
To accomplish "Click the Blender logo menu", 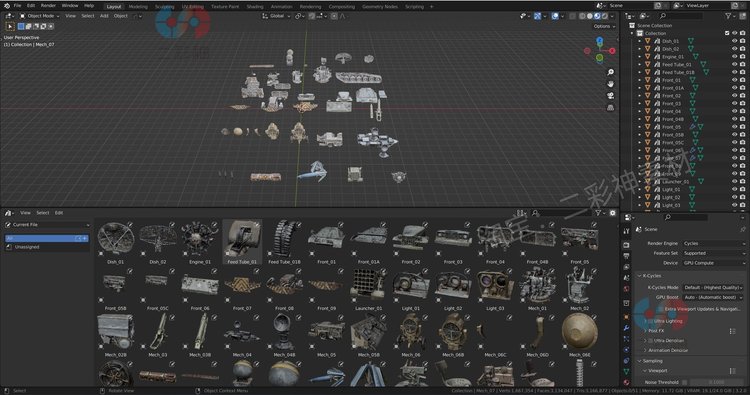I will click(x=6, y=6).
